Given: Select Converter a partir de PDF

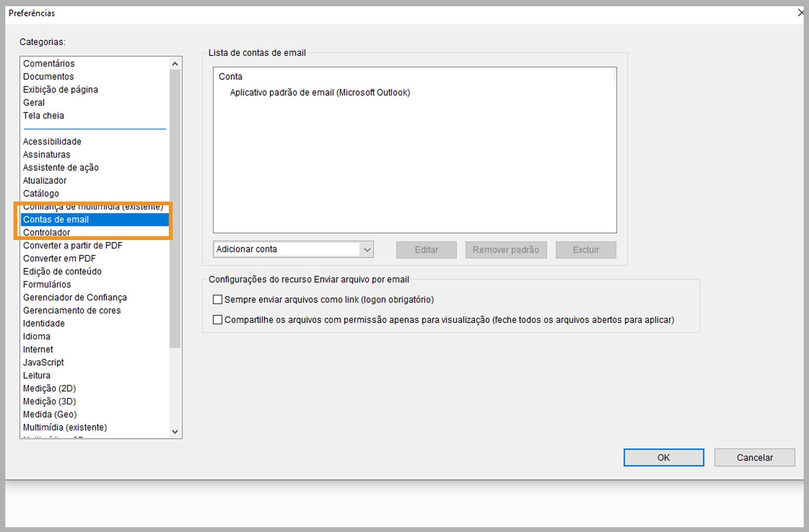Looking at the screenshot, I should click(x=73, y=245).
